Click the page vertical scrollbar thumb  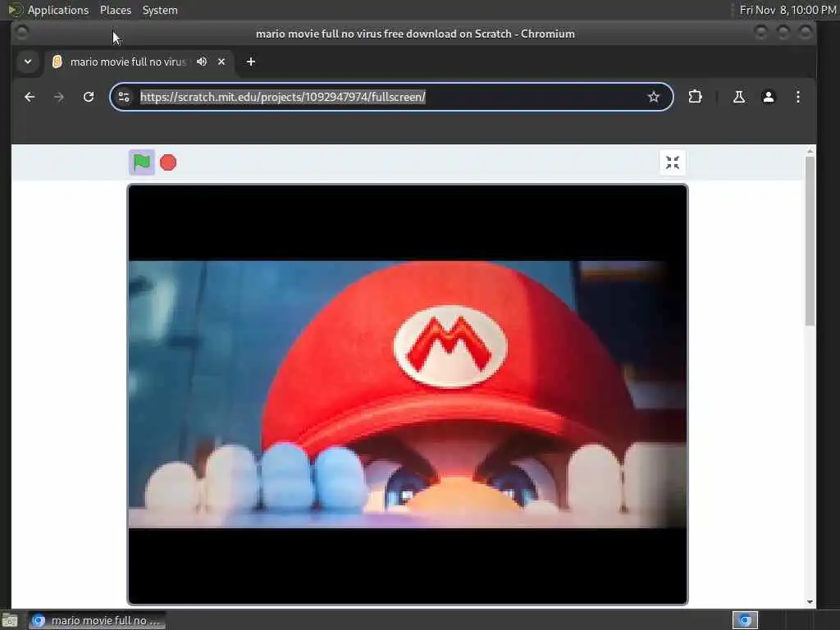810,240
